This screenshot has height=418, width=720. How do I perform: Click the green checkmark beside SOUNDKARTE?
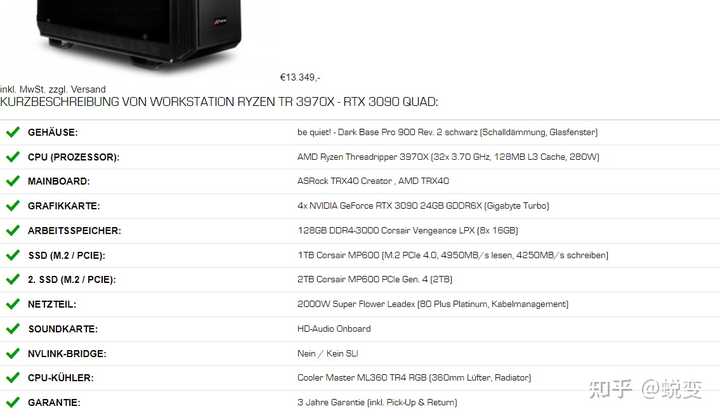[13, 329]
